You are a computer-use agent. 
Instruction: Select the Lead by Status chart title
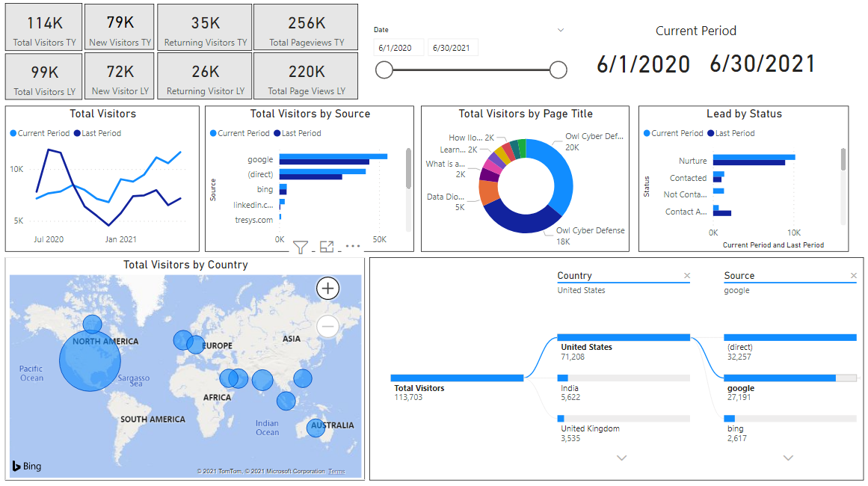tap(744, 114)
